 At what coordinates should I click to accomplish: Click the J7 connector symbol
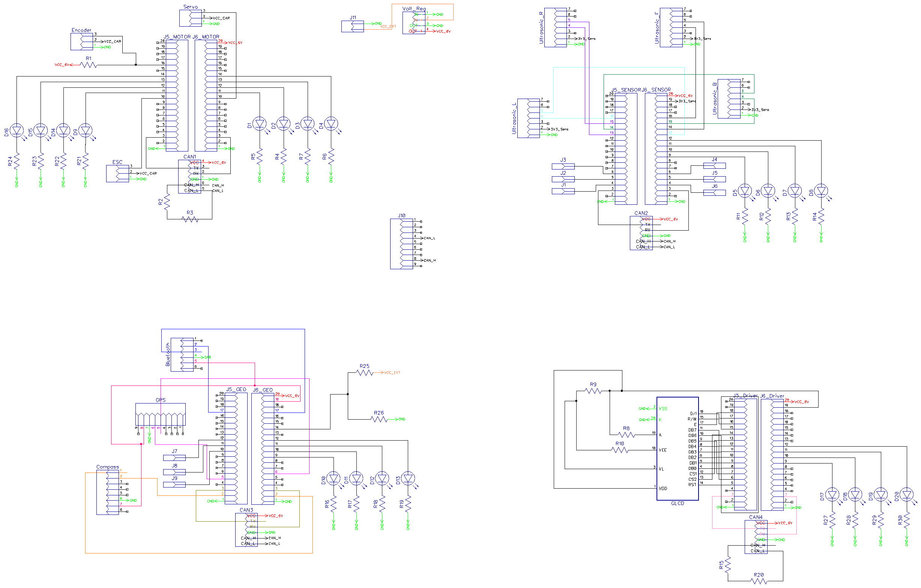174,457
